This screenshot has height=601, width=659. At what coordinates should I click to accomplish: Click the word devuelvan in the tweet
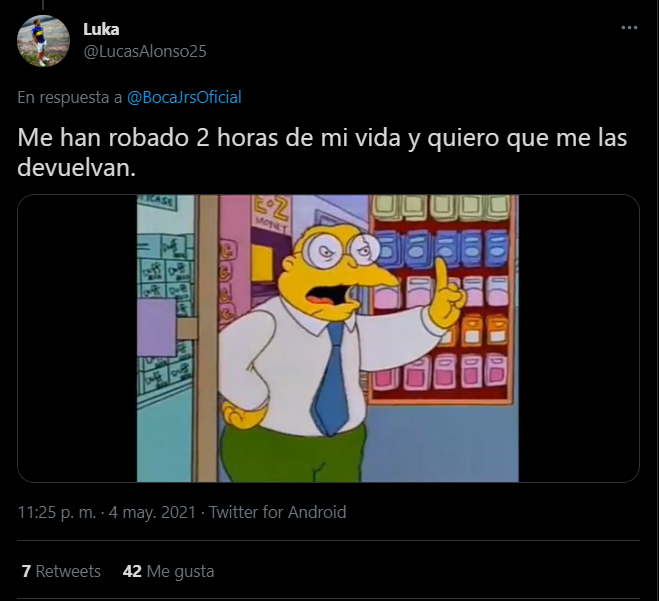click(74, 168)
